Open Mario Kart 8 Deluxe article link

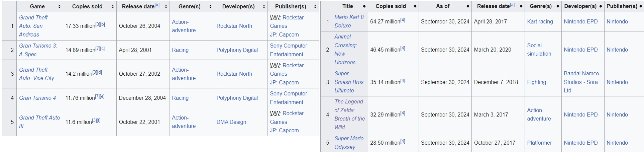[x=349, y=21]
